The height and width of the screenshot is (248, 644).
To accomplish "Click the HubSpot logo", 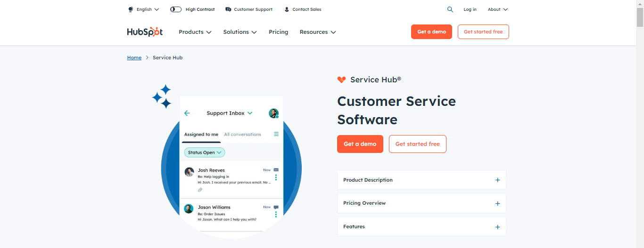I will pos(145,32).
